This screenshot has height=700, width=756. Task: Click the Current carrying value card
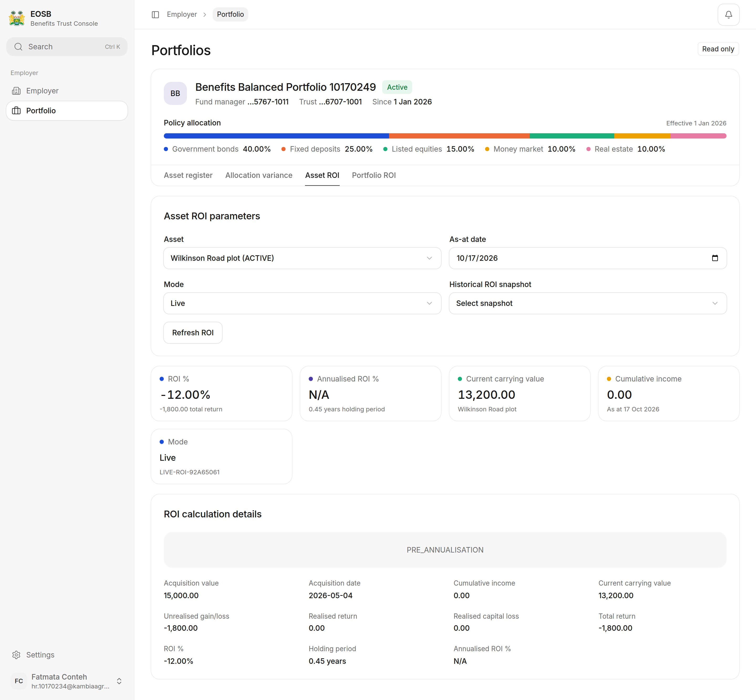[x=519, y=394]
